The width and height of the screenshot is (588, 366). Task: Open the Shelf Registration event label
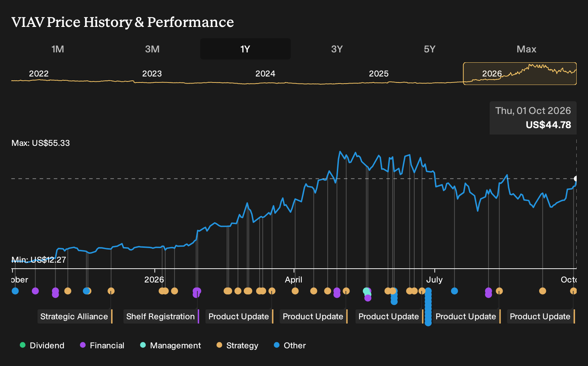click(x=161, y=316)
